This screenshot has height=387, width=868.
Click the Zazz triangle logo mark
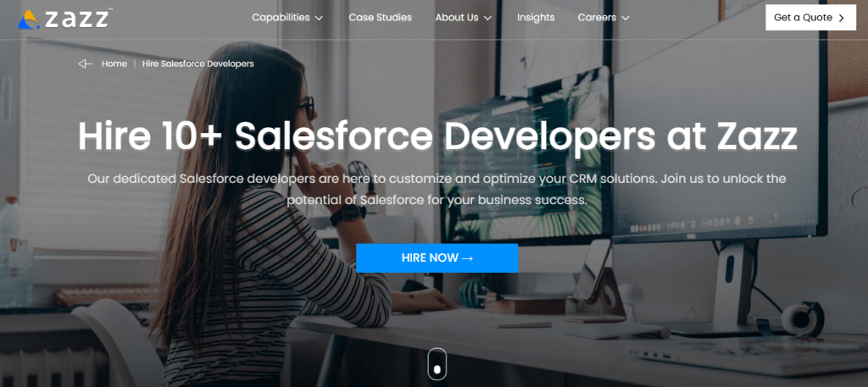click(28, 18)
